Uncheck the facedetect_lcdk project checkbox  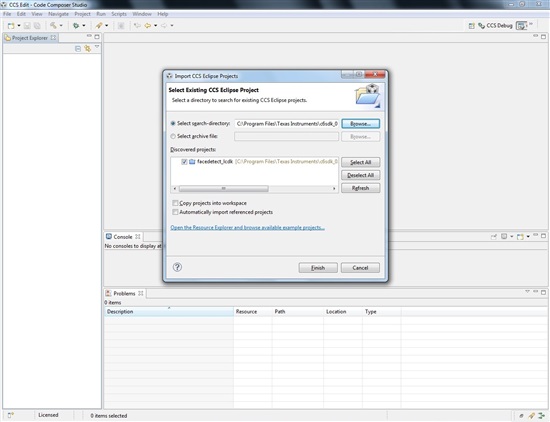[x=184, y=162]
